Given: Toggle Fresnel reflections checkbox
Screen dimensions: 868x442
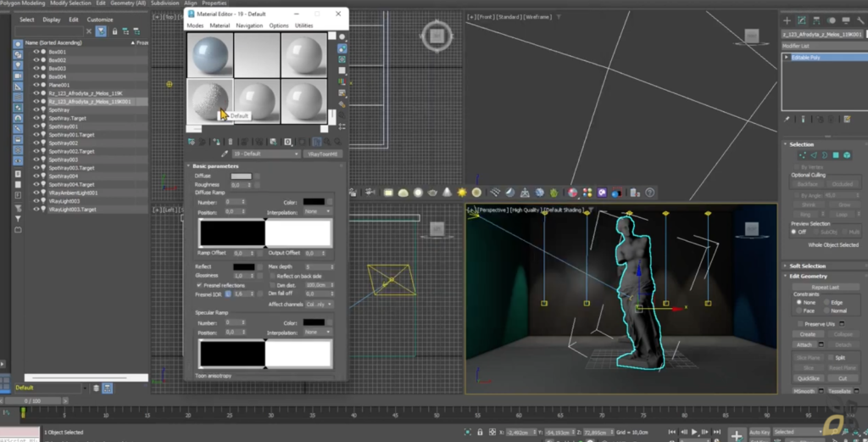Looking at the screenshot, I should click(x=199, y=285).
